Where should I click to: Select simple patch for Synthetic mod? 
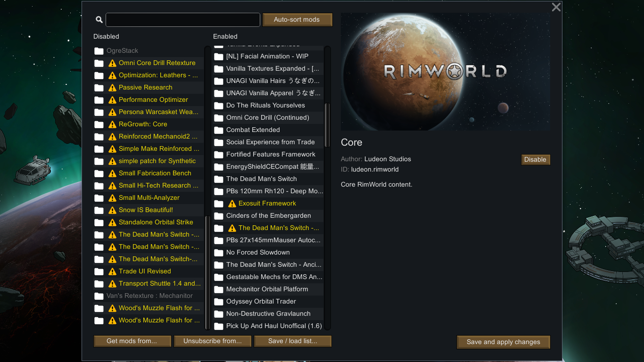(x=149, y=161)
